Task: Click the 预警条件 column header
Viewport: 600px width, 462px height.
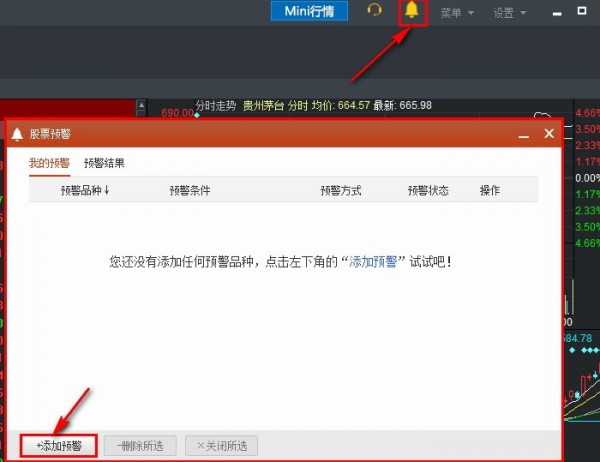Action: coord(190,190)
